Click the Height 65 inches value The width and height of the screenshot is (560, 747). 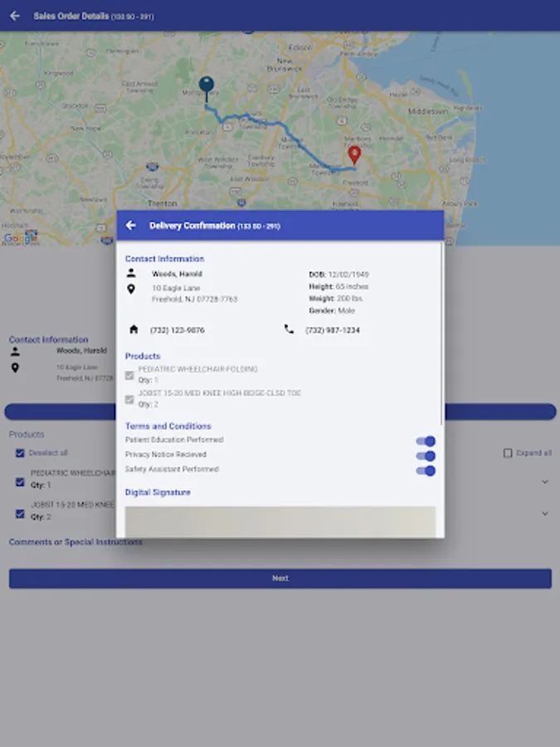click(x=352, y=286)
